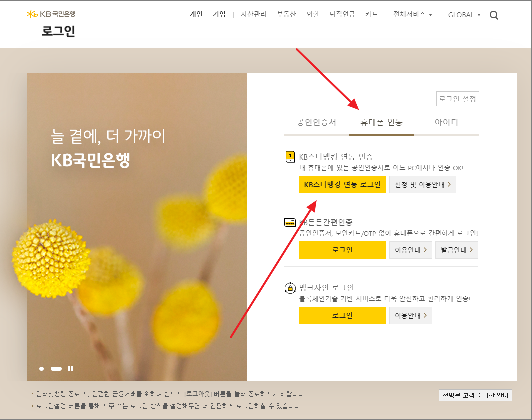Open the 외환 menu
The width and height of the screenshot is (532, 420).
[x=313, y=14]
